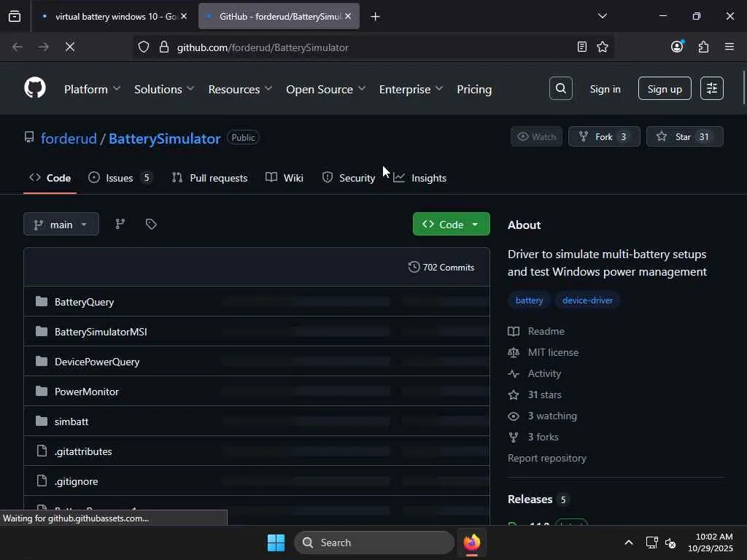
Task: Click the Firefox View icon in tab bar
Action: pos(15,16)
